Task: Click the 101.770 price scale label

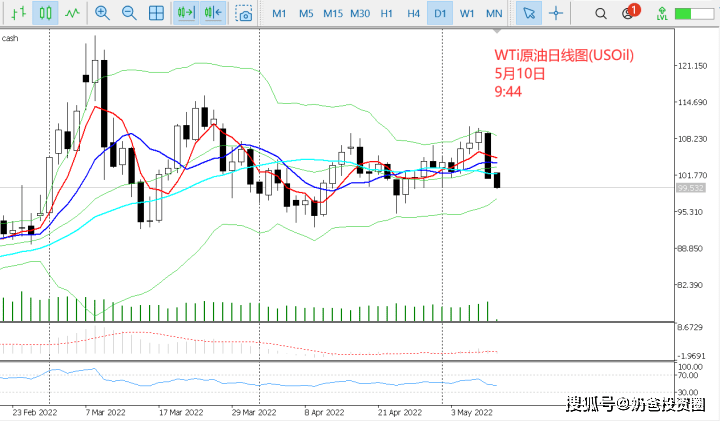Action: [692, 175]
